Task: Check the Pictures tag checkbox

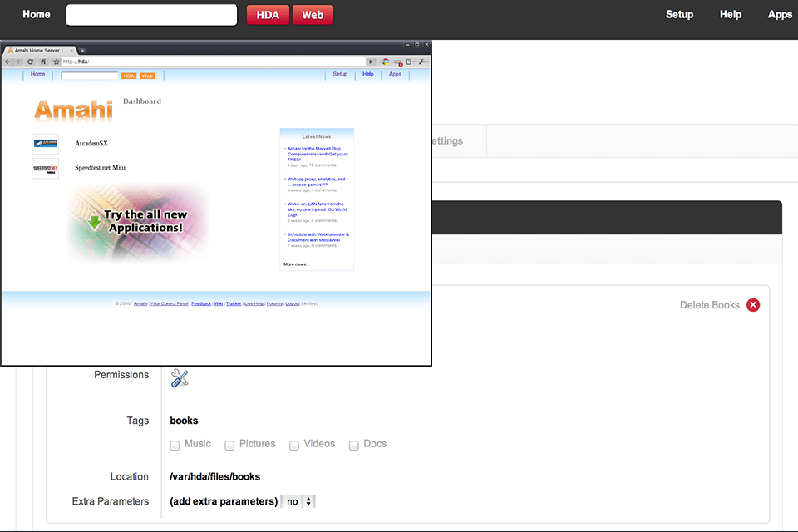Action: tap(229, 446)
